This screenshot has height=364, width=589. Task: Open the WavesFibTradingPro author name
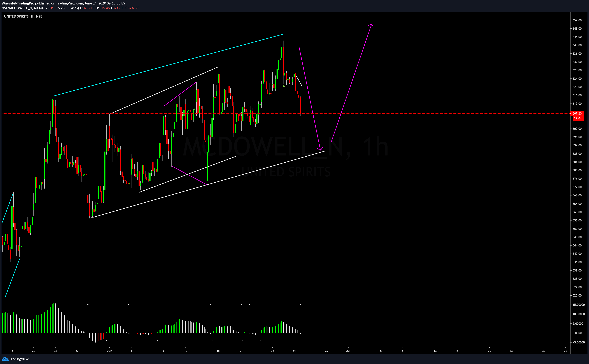click(18, 3)
